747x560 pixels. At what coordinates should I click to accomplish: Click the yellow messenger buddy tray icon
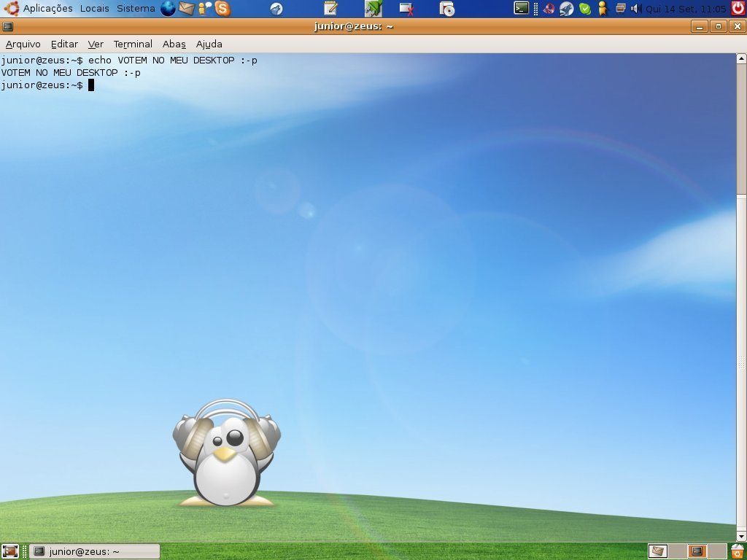tap(603, 9)
